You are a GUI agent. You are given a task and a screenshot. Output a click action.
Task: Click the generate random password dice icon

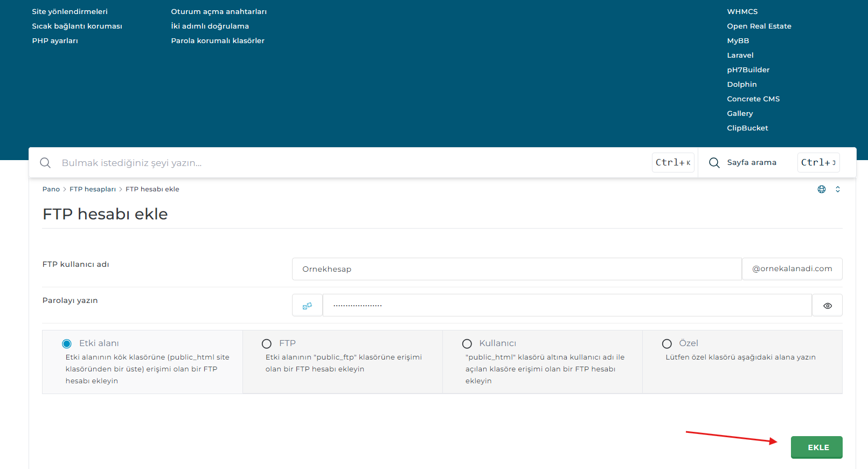307,306
